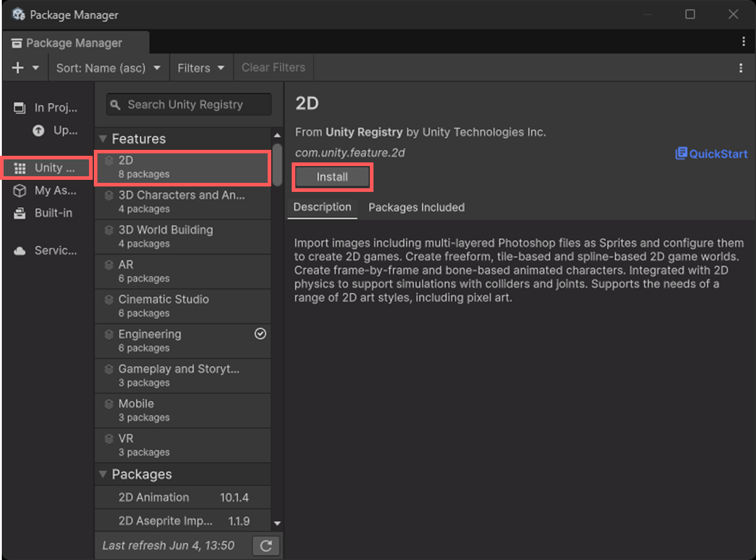Open the My Assets sidebar icon
Viewport: 756px width, 560px height.
[x=20, y=191]
